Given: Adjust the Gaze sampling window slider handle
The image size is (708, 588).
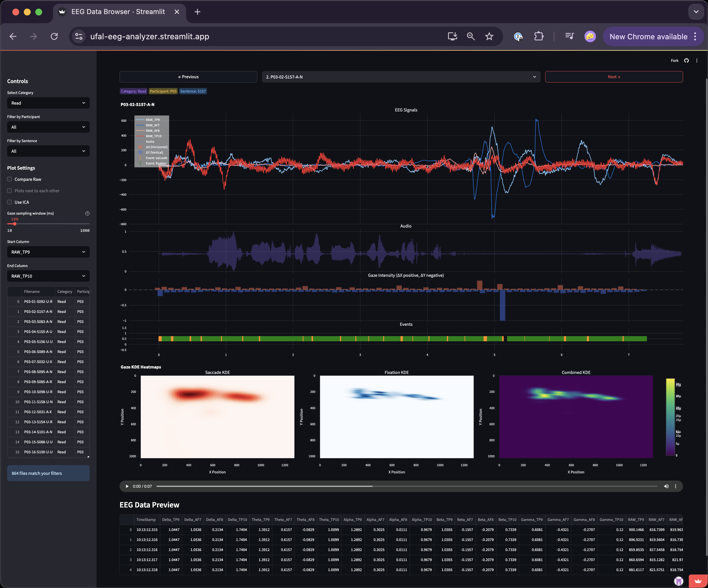Looking at the screenshot, I should pos(15,224).
